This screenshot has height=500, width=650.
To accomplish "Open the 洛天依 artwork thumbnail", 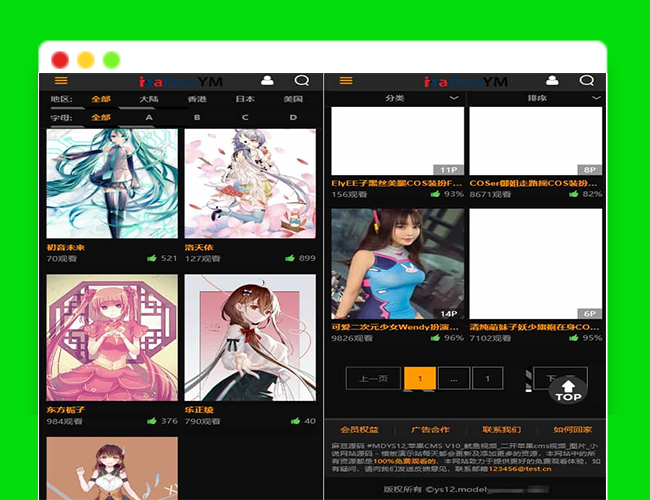I will [x=250, y=183].
